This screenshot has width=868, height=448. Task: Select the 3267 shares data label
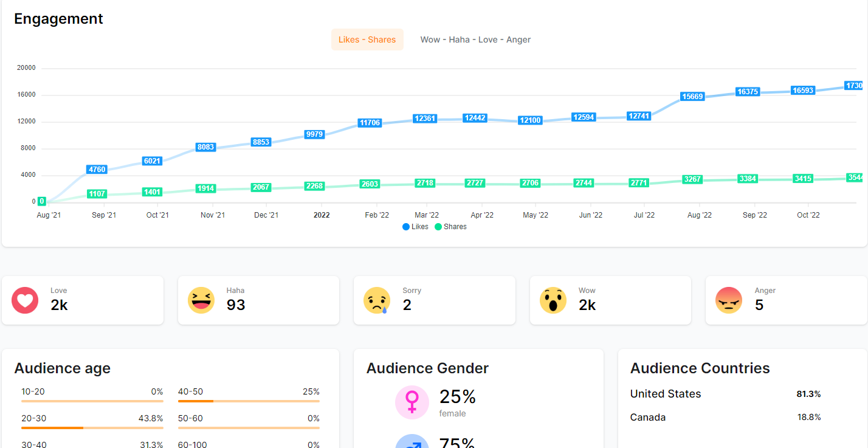[693, 179]
